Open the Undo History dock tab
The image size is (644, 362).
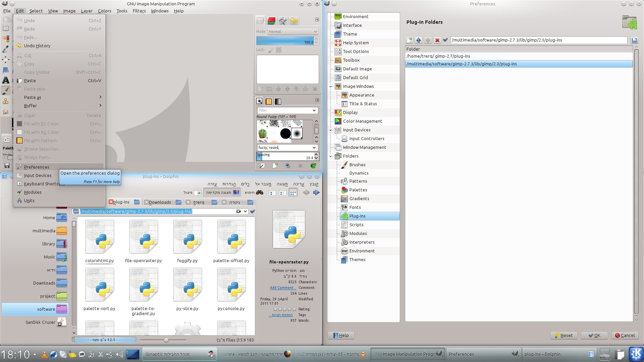pyautogui.click(x=293, y=21)
